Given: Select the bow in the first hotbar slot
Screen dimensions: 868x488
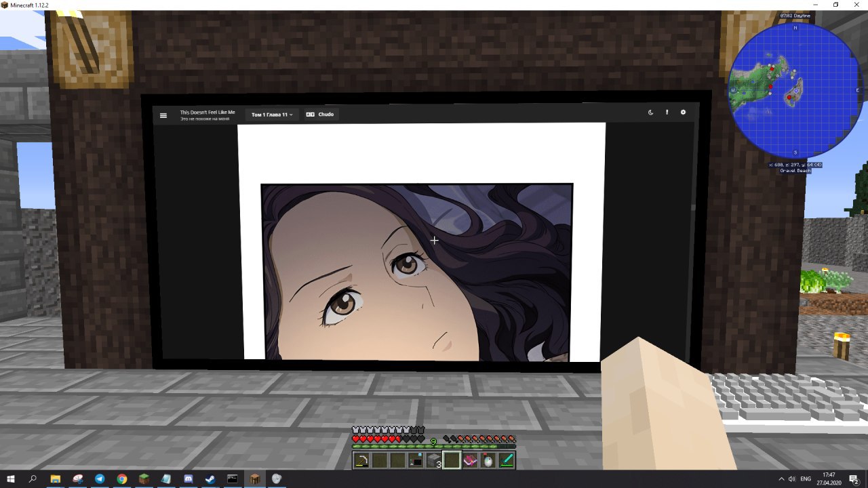Looking at the screenshot, I should click(x=361, y=461).
